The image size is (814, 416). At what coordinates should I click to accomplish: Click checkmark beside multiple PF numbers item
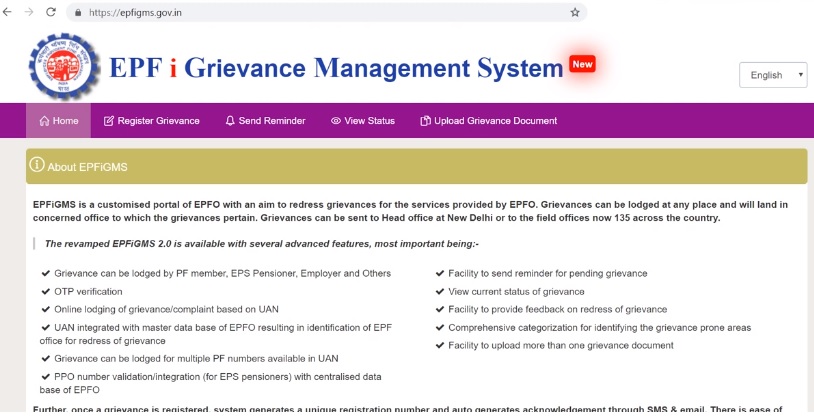pos(46,358)
